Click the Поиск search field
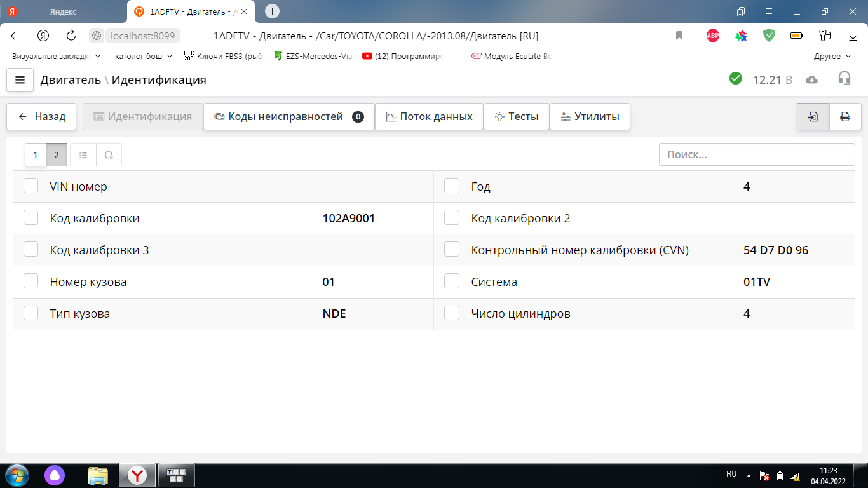Viewport: 868px width, 488px height. click(756, 154)
